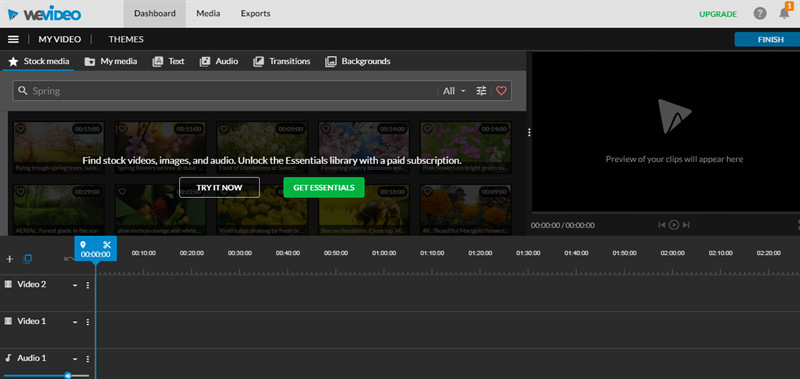Viewport: 800px width, 379px height.
Task: Open the Media tab in the top bar
Action: 208,14
